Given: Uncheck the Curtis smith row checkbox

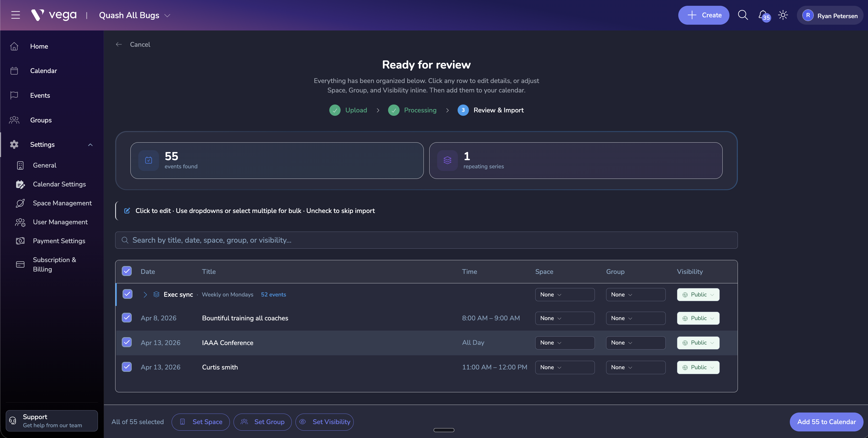Looking at the screenshot, I should tap(127, 367).
